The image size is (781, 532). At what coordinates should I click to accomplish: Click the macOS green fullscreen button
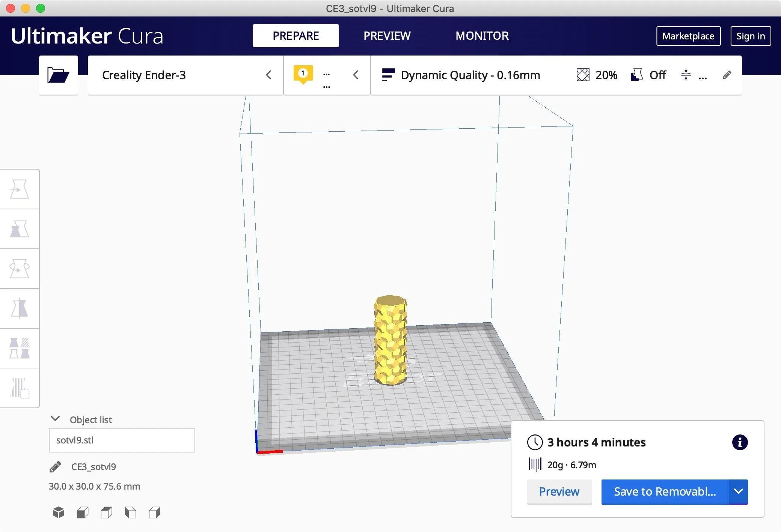pos(41,8)
